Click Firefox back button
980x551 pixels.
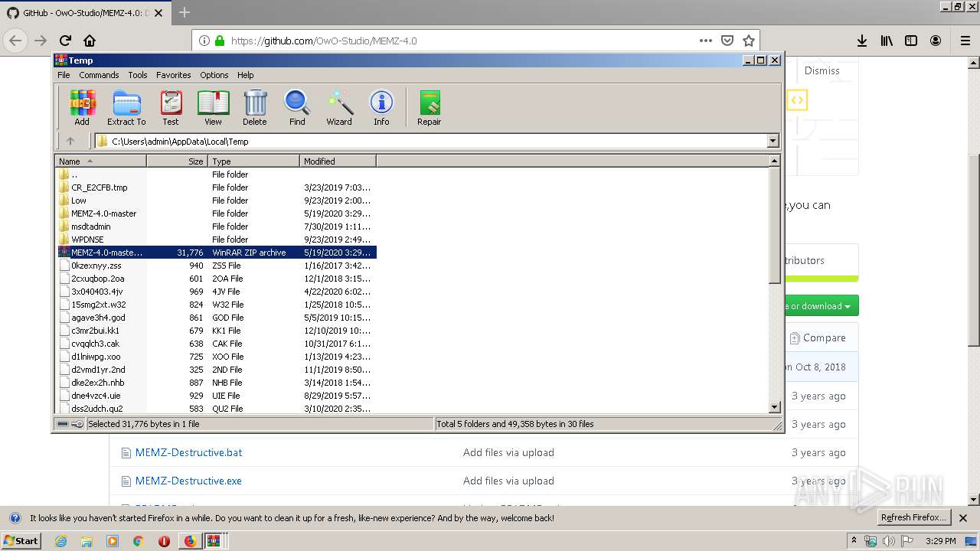click(x=16, y=41)
